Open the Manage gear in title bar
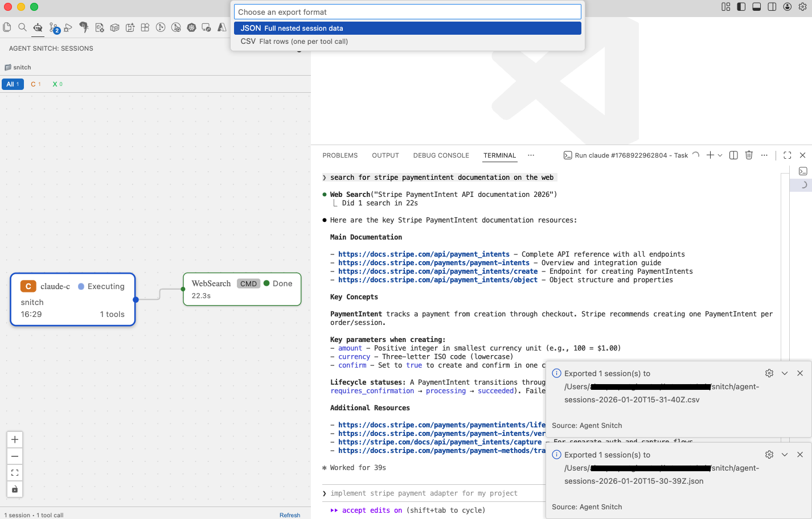Viewport: 812px width, 519px height. click(803, 7)
